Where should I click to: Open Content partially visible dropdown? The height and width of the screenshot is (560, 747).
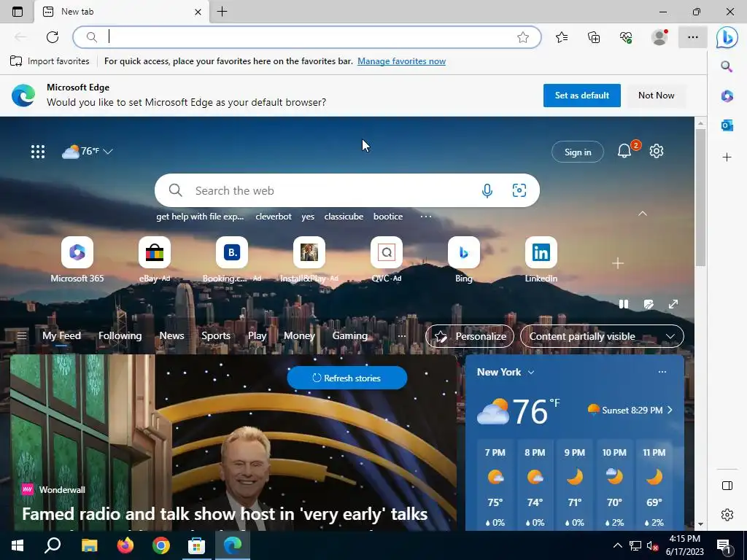602,336
